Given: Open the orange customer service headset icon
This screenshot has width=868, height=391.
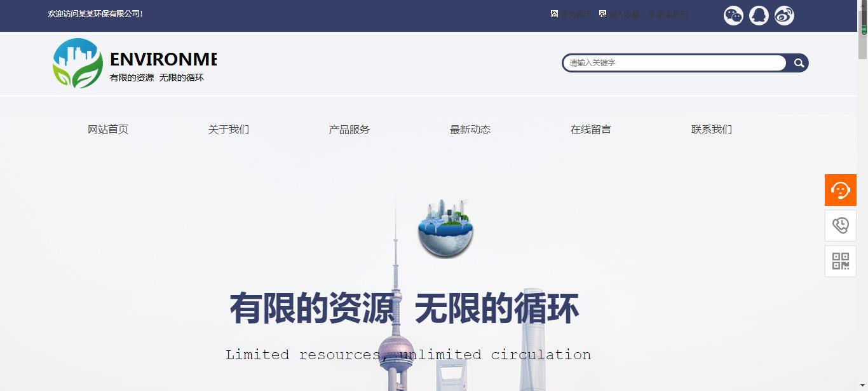Looking at the screenshot, I should tap(840, 190).
